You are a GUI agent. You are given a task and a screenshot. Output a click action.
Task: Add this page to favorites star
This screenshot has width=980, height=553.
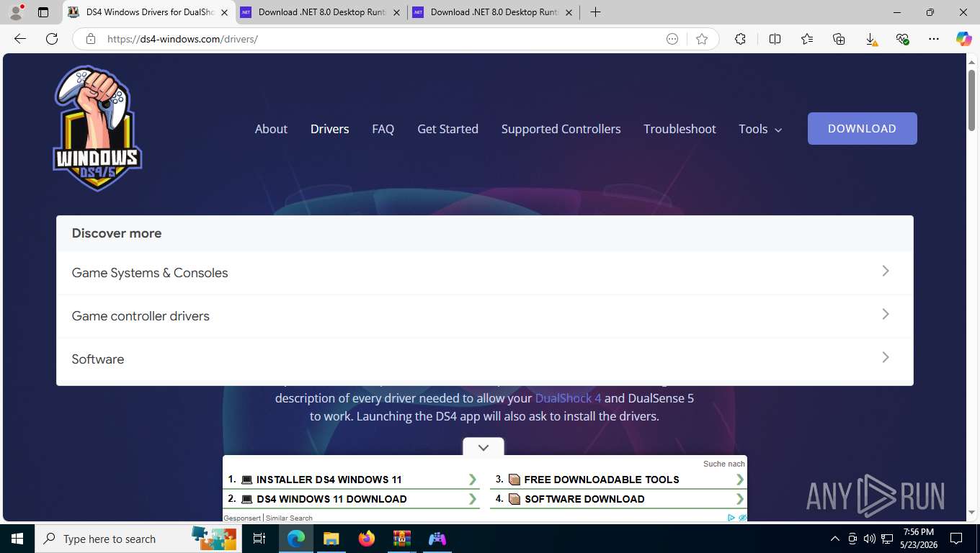pyautogui.click(x=702, y=39)
